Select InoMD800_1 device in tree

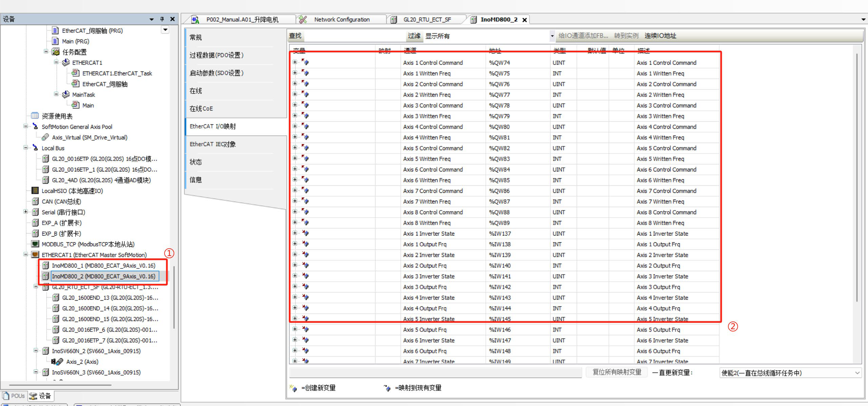pos(103,265)
